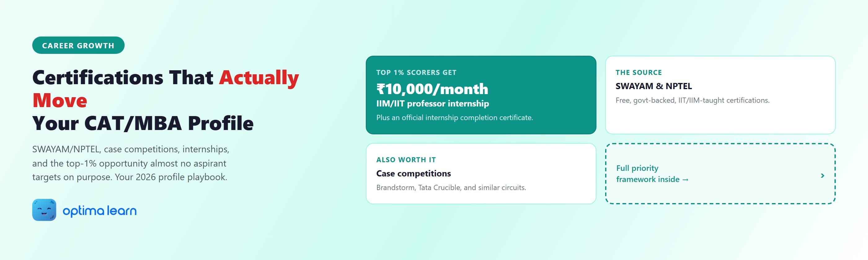The width and height of the screenshot is (868, 260).
Task: Select the SWAYAM & NPTEL source card
Action: (720, 95)
